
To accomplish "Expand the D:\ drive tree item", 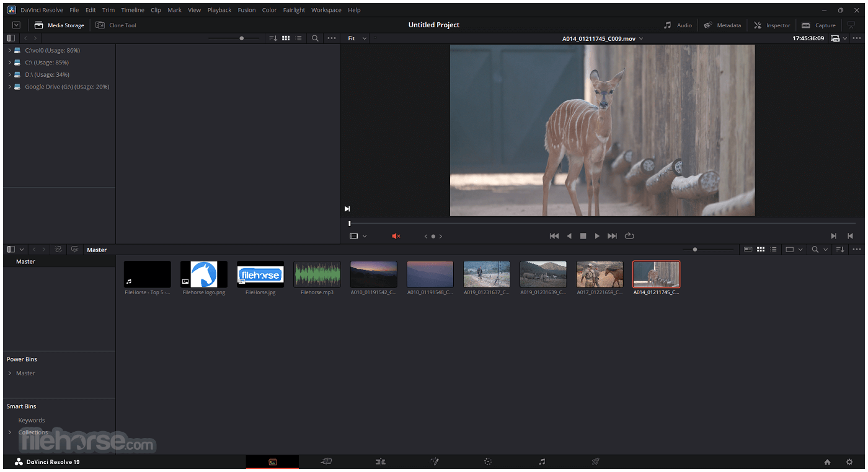I will tap(10, 75).
